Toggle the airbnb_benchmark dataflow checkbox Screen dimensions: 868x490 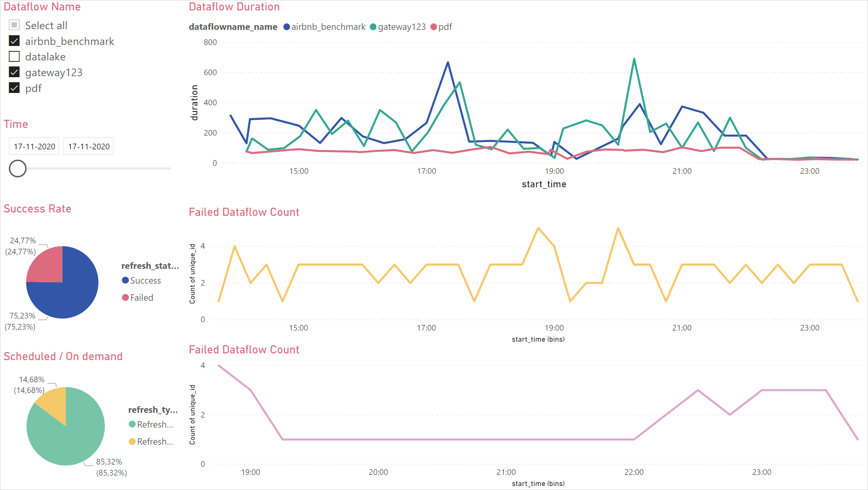click(14, 41)
